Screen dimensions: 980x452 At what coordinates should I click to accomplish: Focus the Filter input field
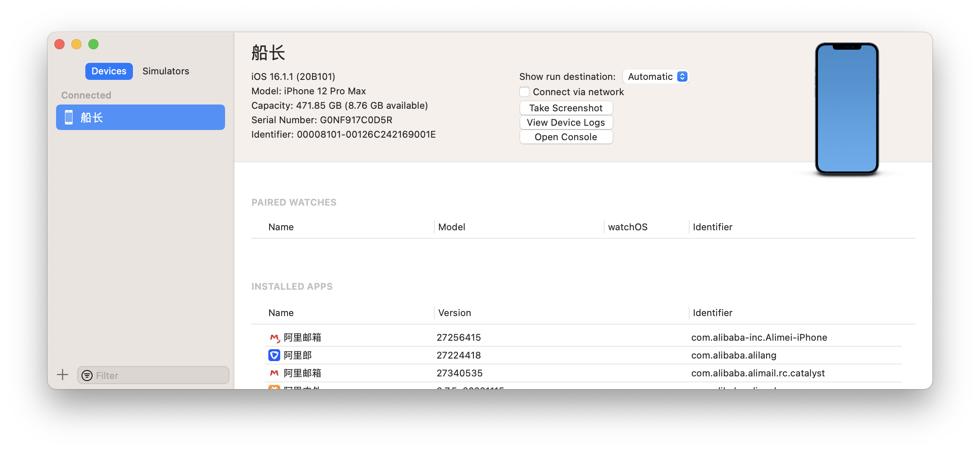153,375
